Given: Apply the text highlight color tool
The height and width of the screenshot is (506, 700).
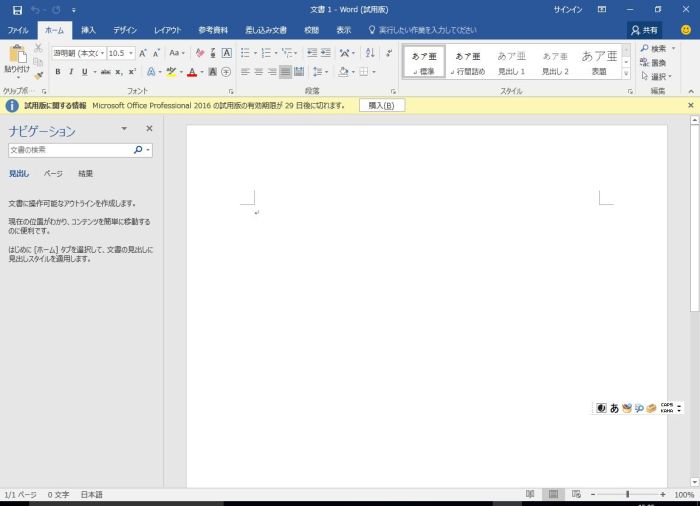Looking at the screenshot, I should (171, 72).
